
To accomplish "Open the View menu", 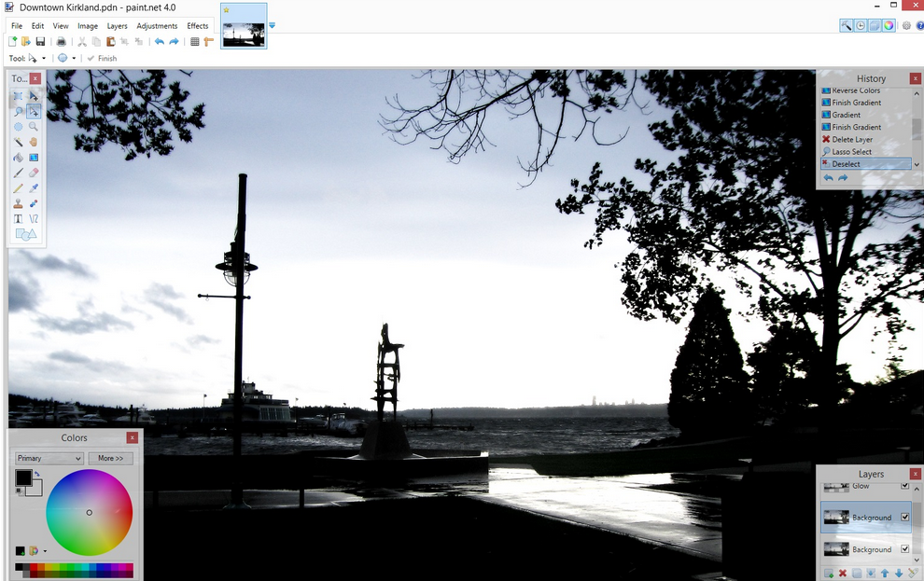I will click(61, 26).
